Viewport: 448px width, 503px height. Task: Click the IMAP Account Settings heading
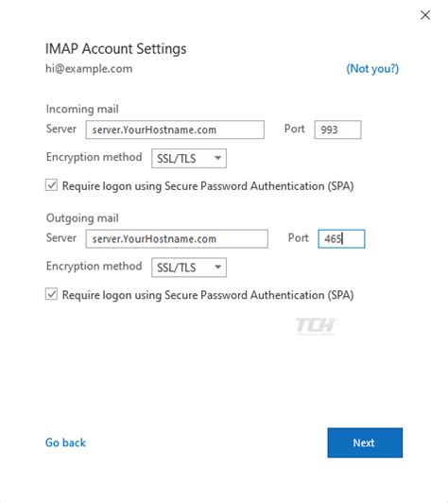point(115,49)
